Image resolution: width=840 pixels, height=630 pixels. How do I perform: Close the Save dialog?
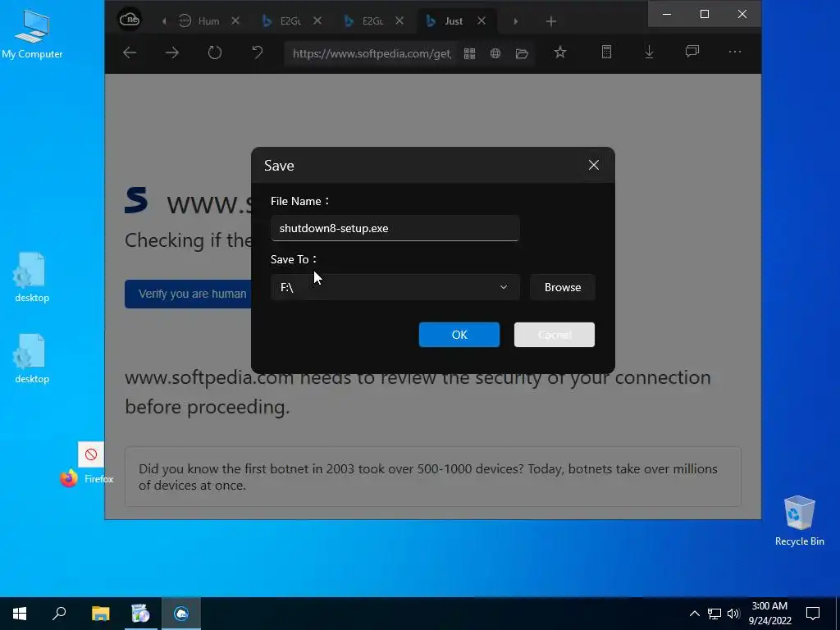click(x=594, y=165)
